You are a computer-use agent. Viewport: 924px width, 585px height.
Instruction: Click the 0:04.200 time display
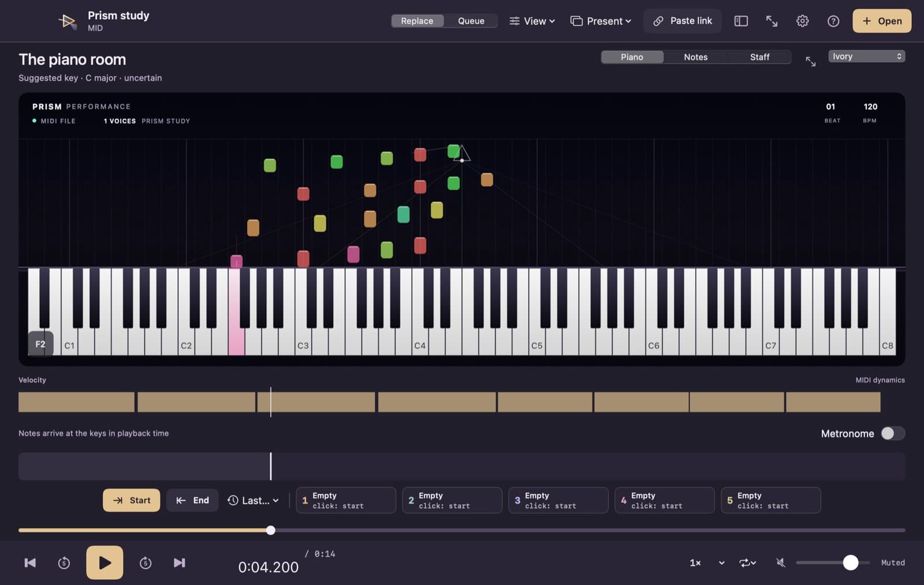coord(268,567)
